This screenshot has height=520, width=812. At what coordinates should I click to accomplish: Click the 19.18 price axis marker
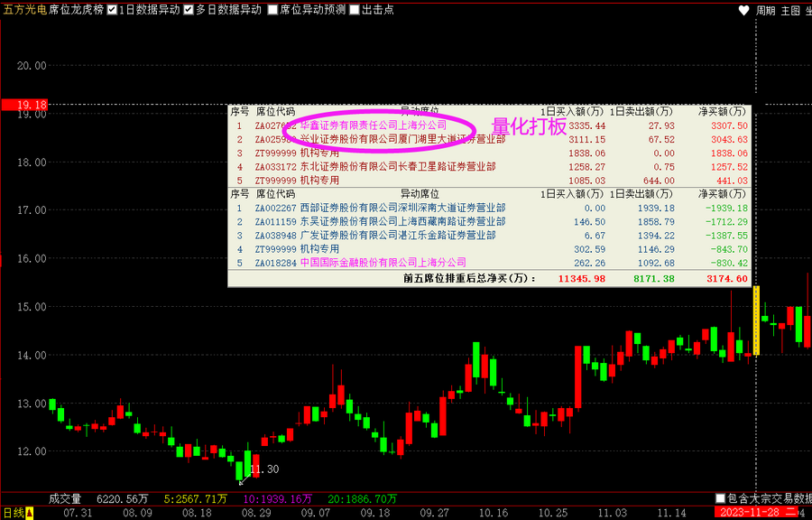24,105
